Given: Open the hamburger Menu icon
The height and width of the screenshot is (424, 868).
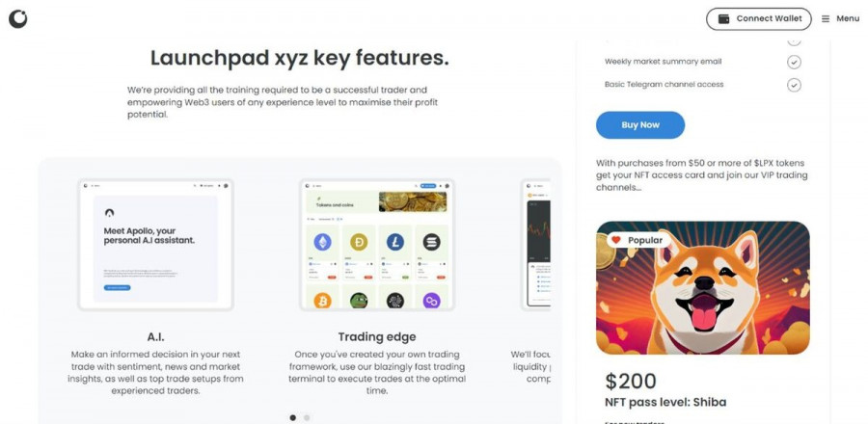Looking at the screenshot, I should coord(826,19).
